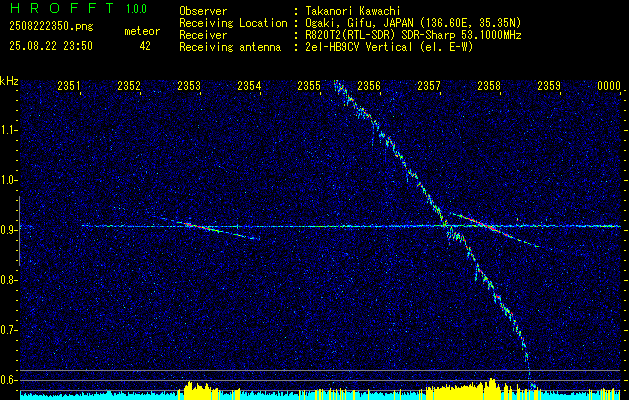Click the version number 1.0.0
629x400 pixels.
point(136,8)
